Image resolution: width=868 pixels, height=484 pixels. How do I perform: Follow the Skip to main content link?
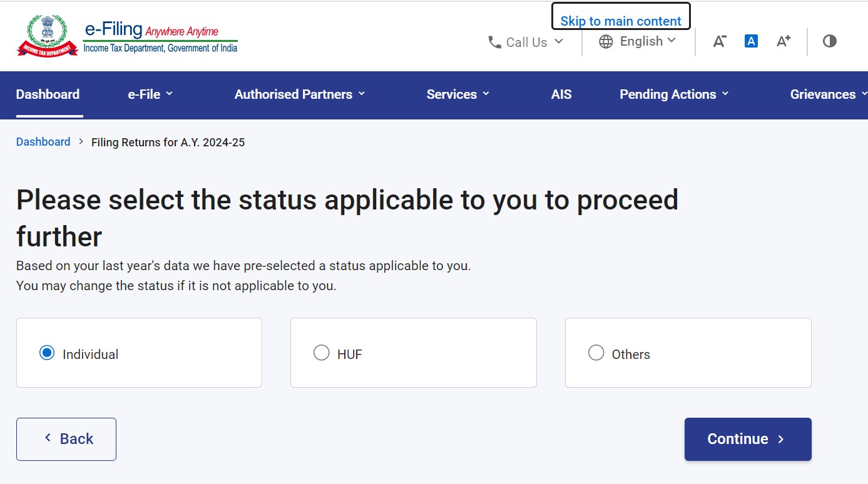pyautogui.click(x=621, y=21)
